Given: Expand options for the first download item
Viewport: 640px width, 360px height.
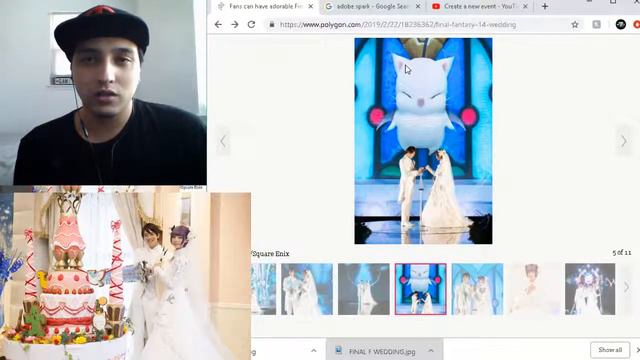Looking at the screenshot, I should pyautogui.click(x=313, y=351).
